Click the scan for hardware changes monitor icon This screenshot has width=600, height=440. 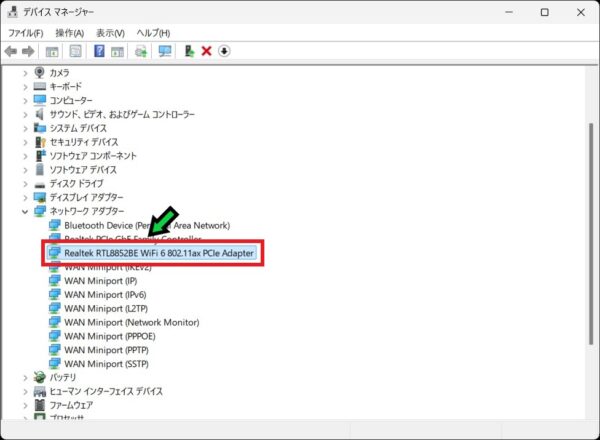tap(165, 51)
